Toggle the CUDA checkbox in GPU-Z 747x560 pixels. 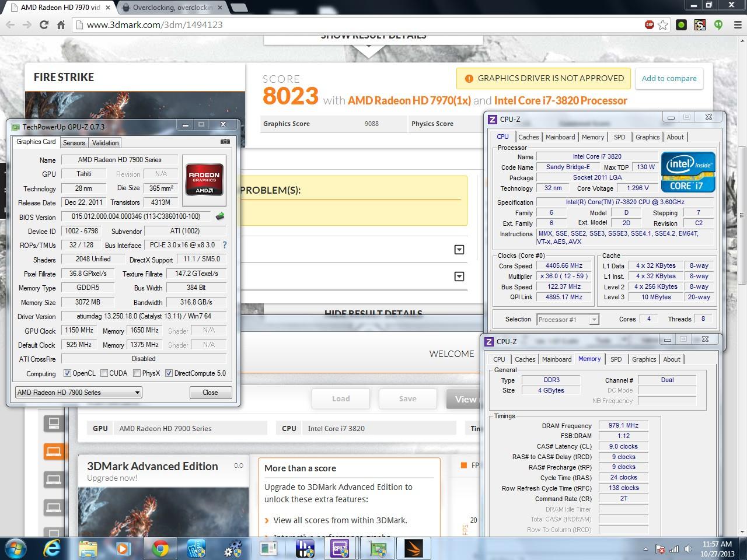click(104, 373)
